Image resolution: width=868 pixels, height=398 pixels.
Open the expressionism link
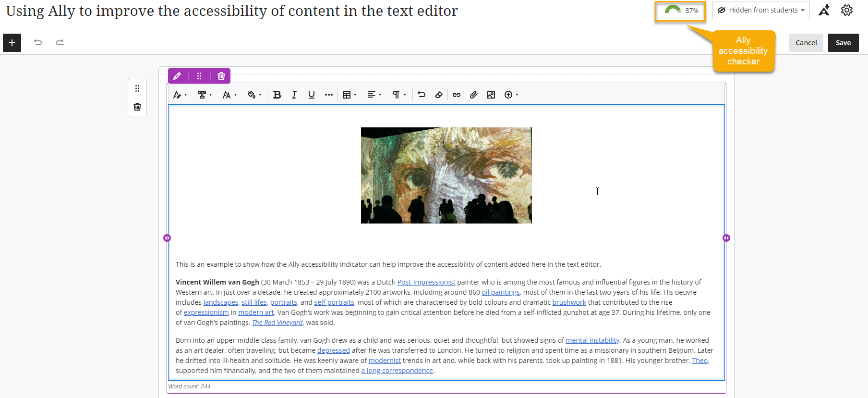tap(206, 312)
